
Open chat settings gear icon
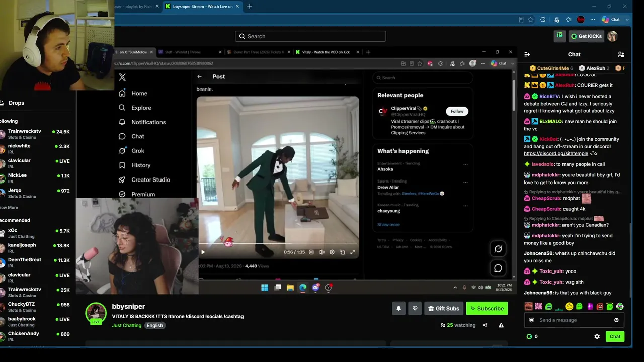597,336
